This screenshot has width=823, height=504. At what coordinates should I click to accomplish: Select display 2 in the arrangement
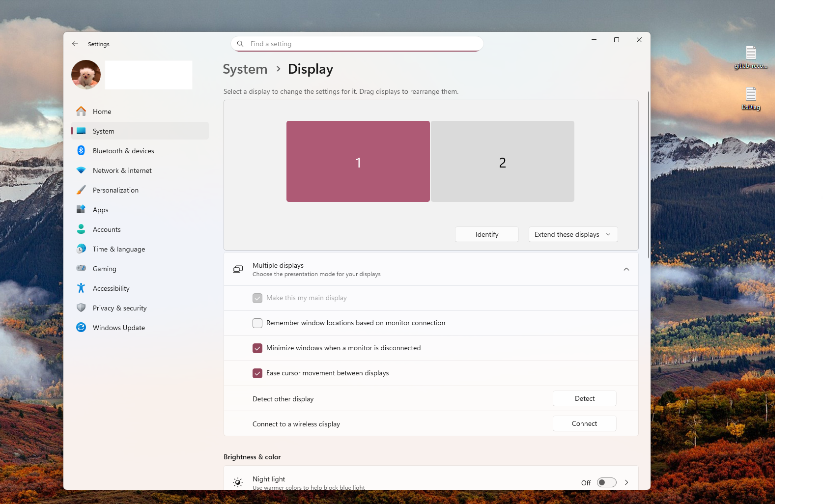(x=503, y=162)
